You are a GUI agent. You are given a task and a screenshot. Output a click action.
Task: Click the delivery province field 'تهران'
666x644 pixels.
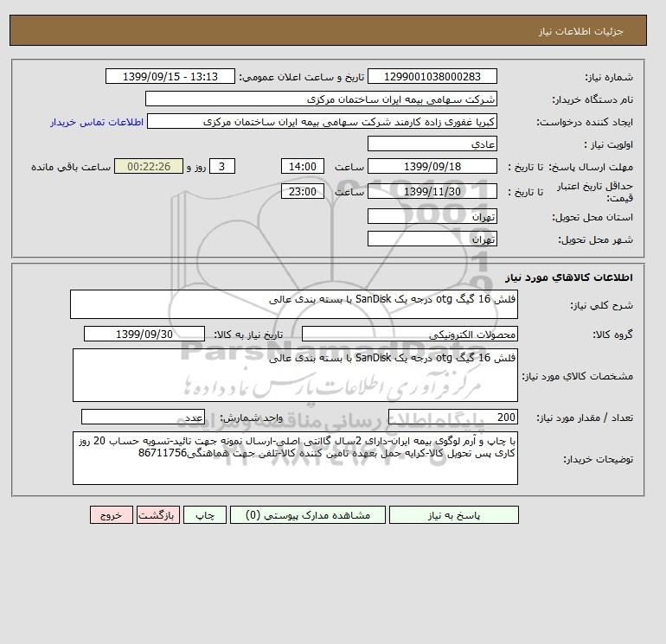click(432, 216)
